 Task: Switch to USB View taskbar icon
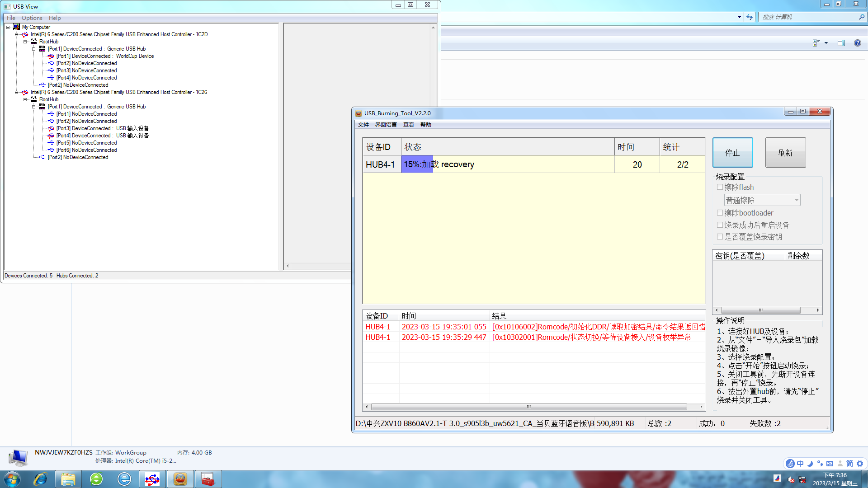[152, 479]
